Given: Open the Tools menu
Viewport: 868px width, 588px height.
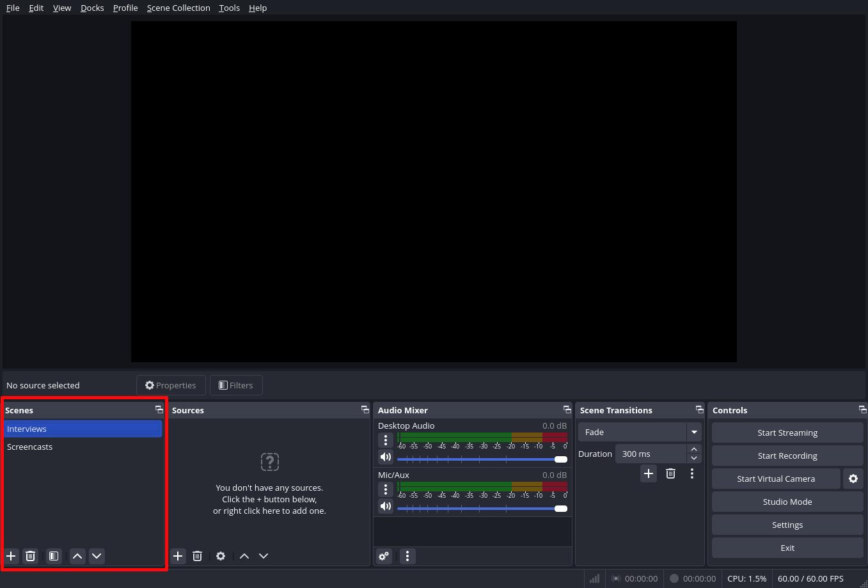Looking at the screenshot, I should (229, 8).
